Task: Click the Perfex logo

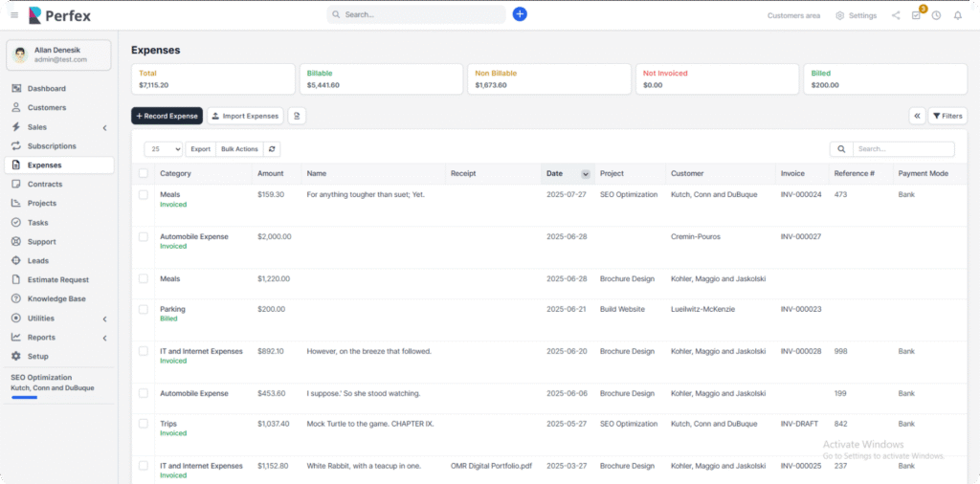Action: coord(60,15)
